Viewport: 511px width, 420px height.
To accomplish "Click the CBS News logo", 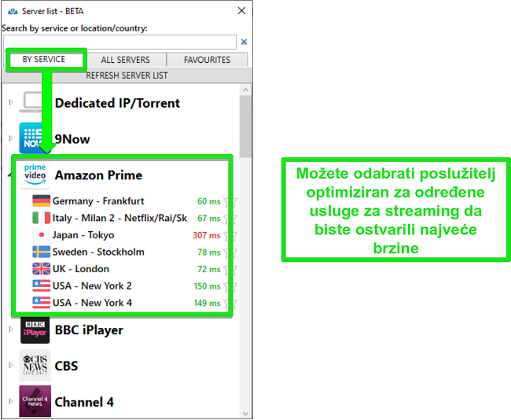I will 35,365.
